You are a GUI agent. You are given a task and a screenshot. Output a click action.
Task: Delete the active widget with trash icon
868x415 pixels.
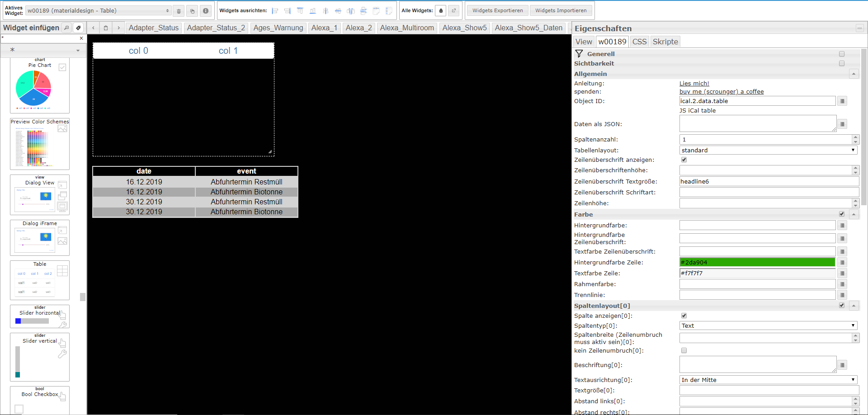179,11
